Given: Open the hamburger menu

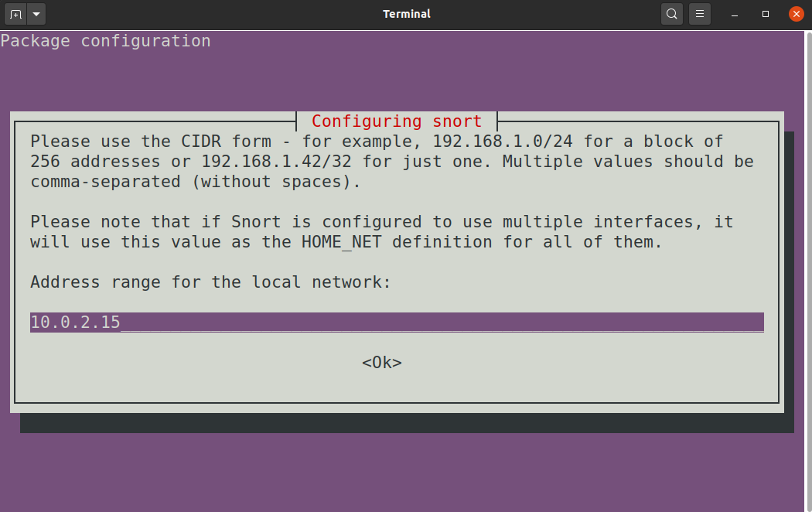Looking at the screenshot, I should tap(700, 14).
